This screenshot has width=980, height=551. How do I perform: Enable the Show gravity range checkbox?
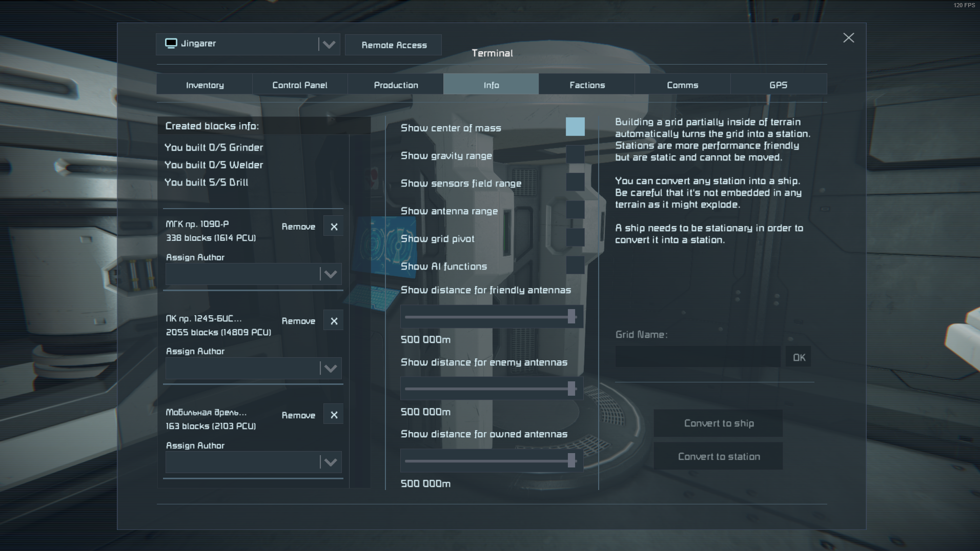coord(575,154)
